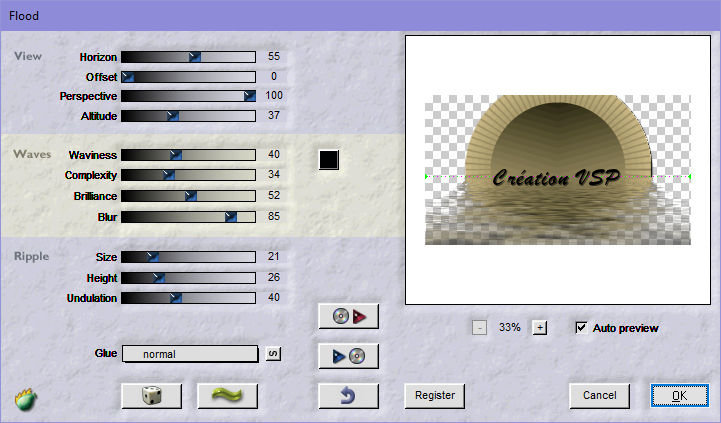Click the 33% zoom level text
The height and width of the screenshot is (423, 721).
(509, 327)
